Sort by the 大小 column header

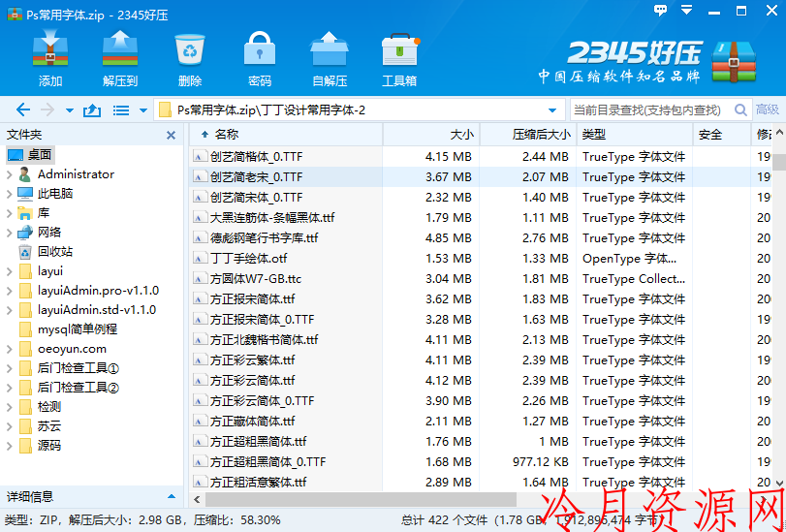[x=431, y=135]
